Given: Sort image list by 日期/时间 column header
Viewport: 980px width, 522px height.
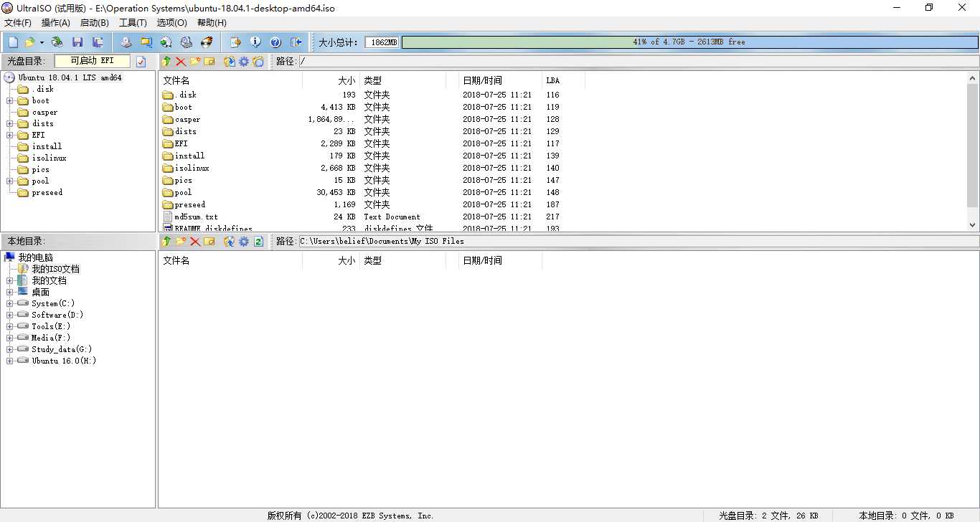Looking at the screenshot, I should 500,80.
